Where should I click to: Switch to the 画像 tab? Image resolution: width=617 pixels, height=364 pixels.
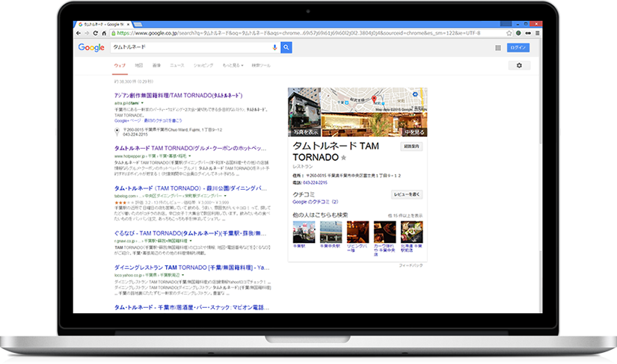[156, 66]
